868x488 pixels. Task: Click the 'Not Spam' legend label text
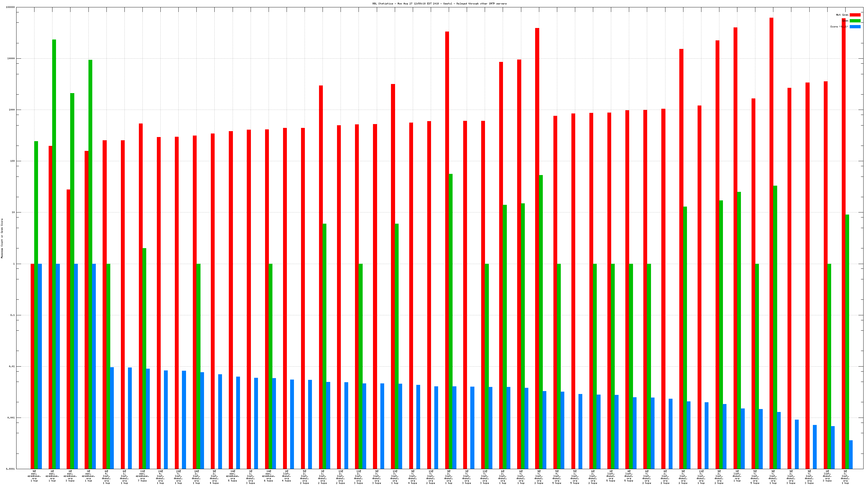pos(842,15)
